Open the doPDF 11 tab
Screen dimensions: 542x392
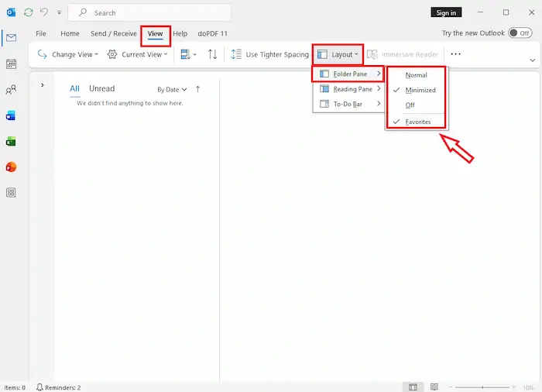click(213, 33)
